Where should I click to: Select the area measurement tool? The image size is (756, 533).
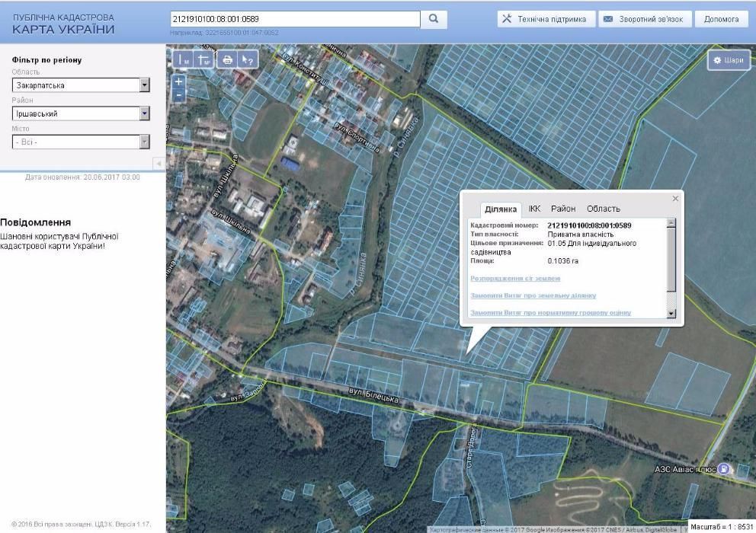pyautogui.click(x=204, y=59)
